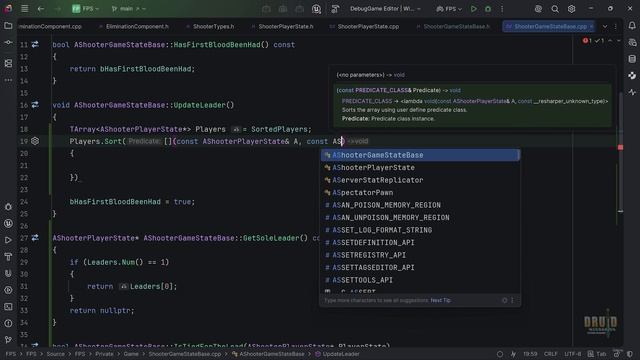Click the AShooterGameStateBase class breadcrumb

point(268,354)
